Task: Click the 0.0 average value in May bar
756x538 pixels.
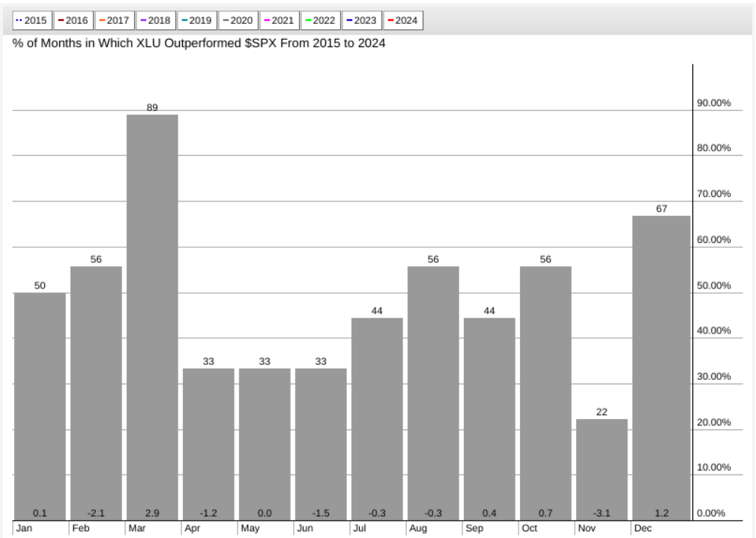Action: (264, 513)
